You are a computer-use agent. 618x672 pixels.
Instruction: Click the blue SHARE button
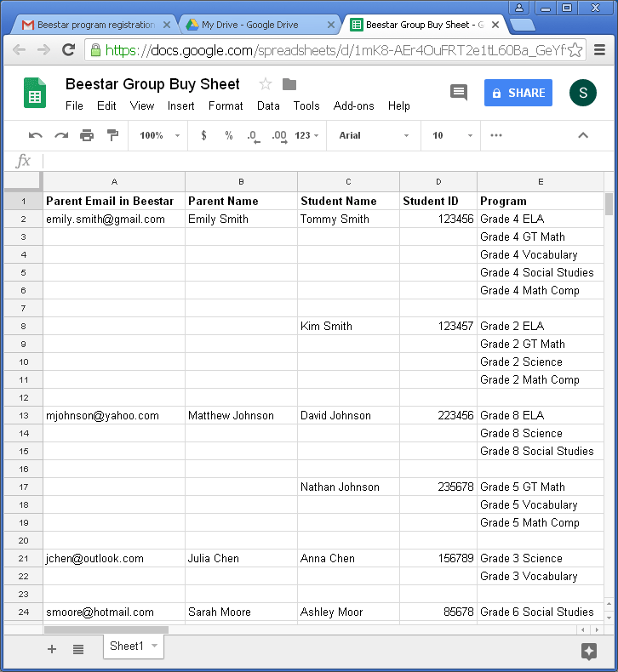518,93
